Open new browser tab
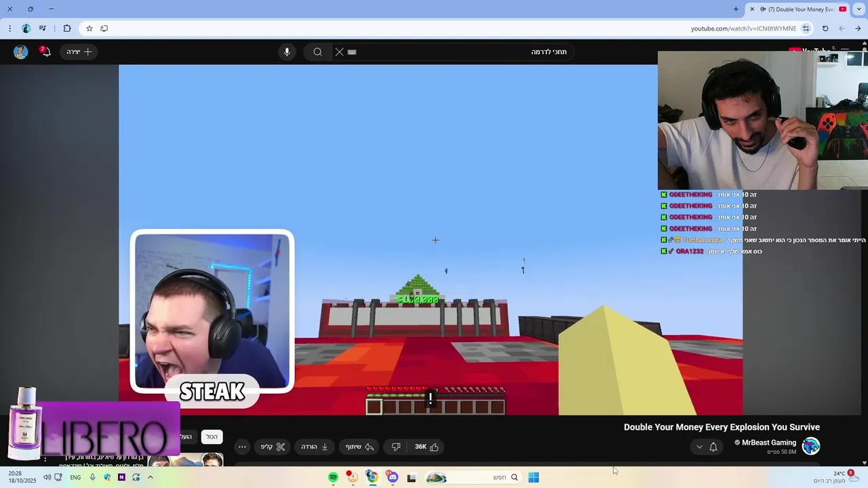The image size is (868, 488). pyautogui.click(x=736, y=9)
